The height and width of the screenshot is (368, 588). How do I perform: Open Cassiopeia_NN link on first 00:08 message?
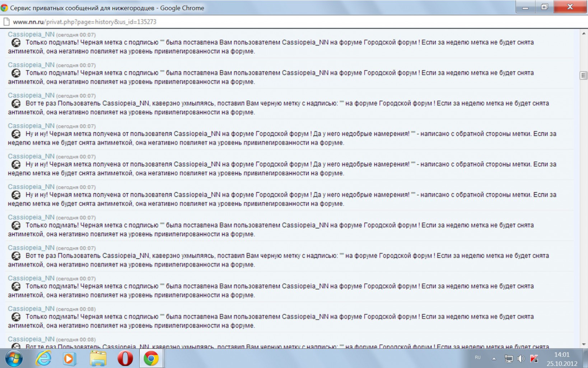31,309
